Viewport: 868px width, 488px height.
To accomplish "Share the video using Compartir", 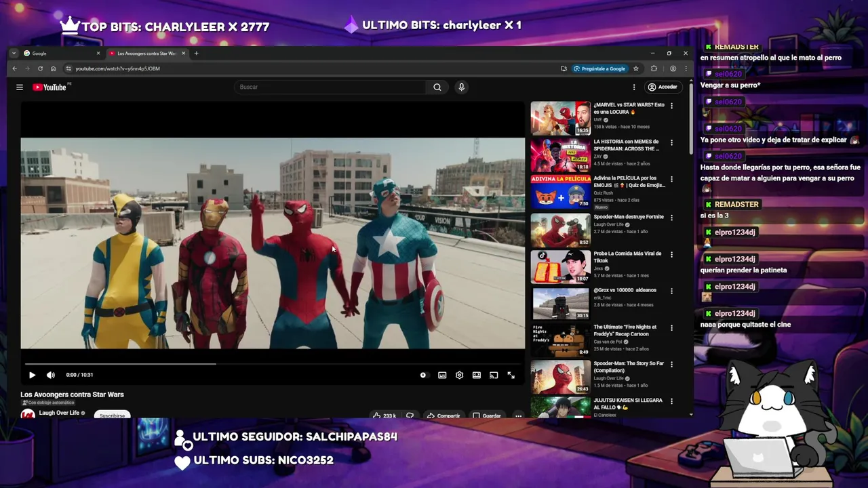I will pos(443,415).
